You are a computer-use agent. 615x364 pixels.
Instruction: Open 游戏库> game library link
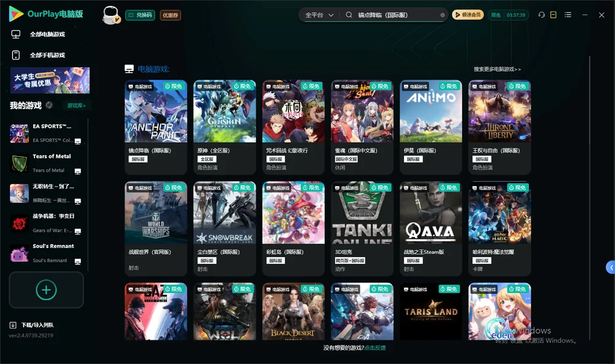[x=76, y=105]
